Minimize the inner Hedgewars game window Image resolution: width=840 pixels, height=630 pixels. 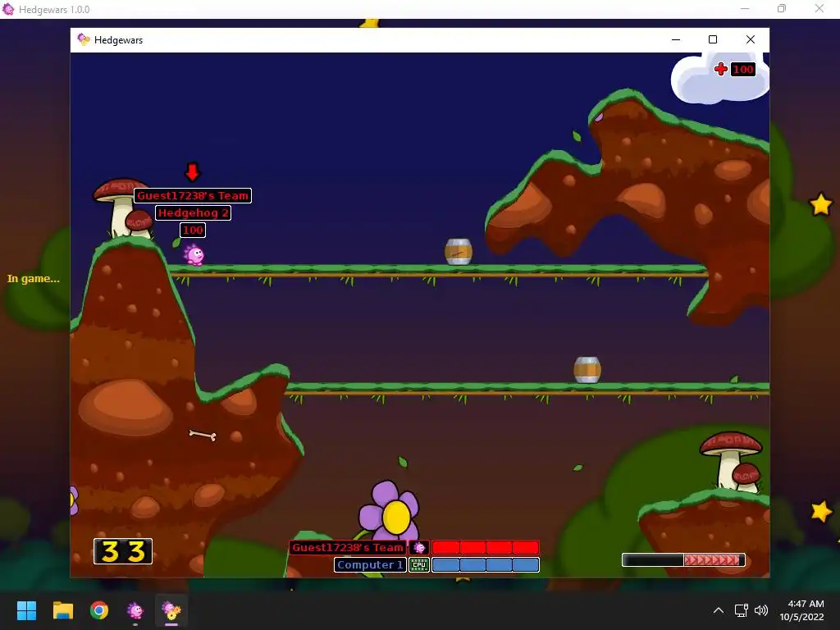(x=676, y=39)
